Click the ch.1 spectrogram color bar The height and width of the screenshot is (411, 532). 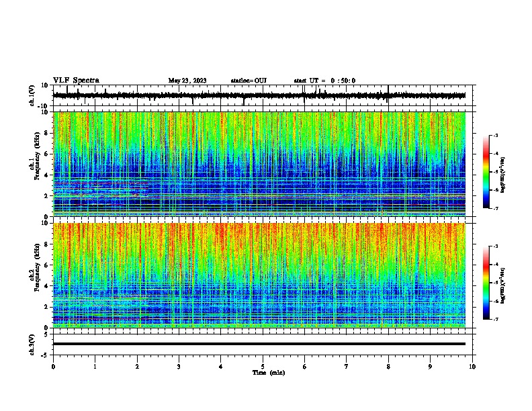tap(486, 172)
